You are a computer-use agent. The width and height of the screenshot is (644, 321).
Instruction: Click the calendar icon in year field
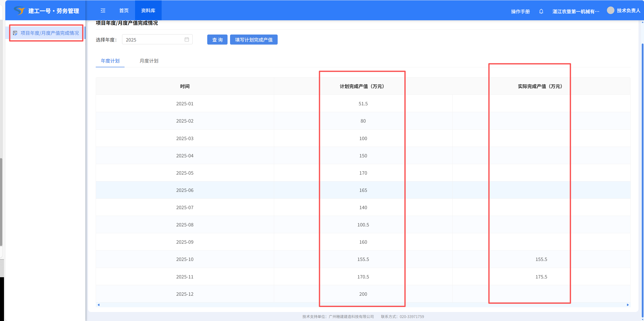pos(187,40)
